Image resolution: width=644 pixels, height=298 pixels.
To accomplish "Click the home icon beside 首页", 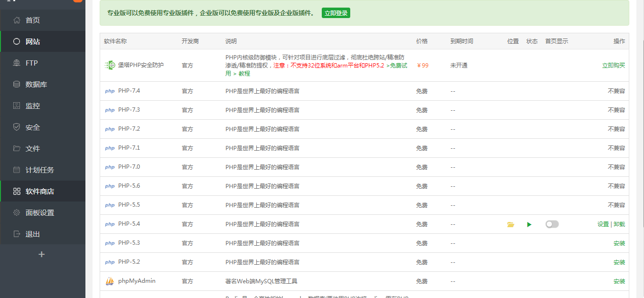I will pyautogui.click(x=17, y=20).
